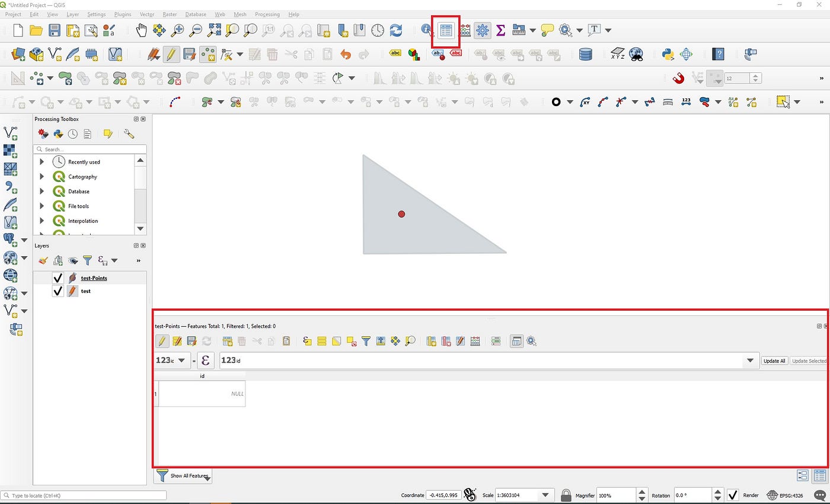The width and height of the screenshot is (830, 504).
Task: Open the Plugins menu
Action: pos(123,14)
